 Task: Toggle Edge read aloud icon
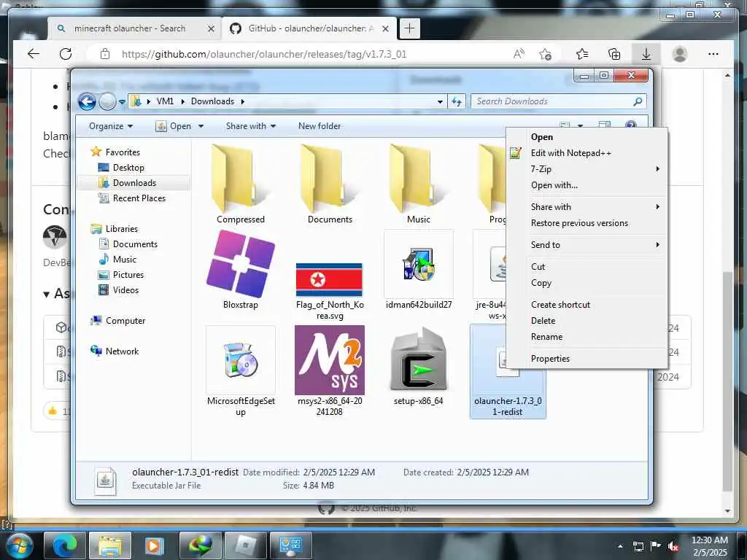519,54
